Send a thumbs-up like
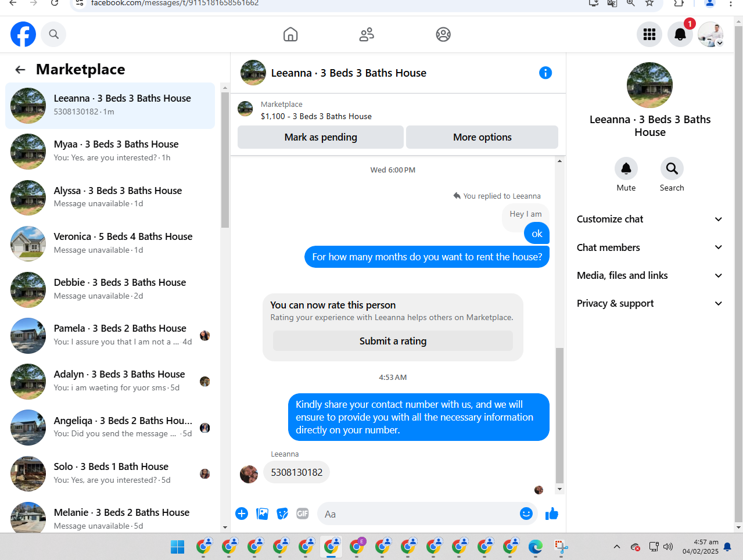 coord(552,514)
